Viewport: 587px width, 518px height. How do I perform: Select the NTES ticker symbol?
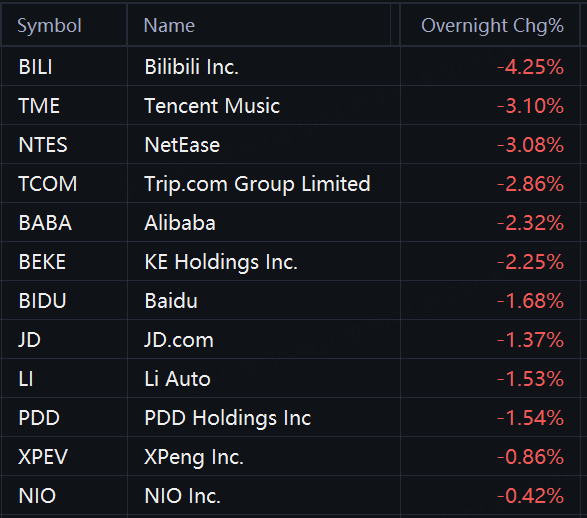43,145
